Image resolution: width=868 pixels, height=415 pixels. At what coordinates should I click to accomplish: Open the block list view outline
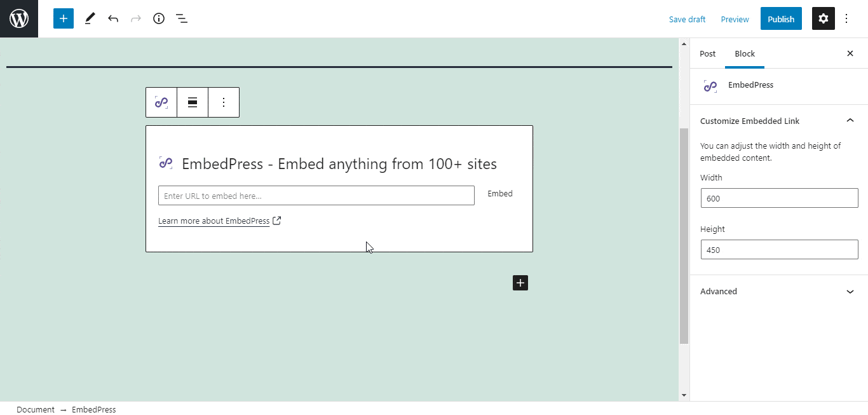click(x=182, y=18)
